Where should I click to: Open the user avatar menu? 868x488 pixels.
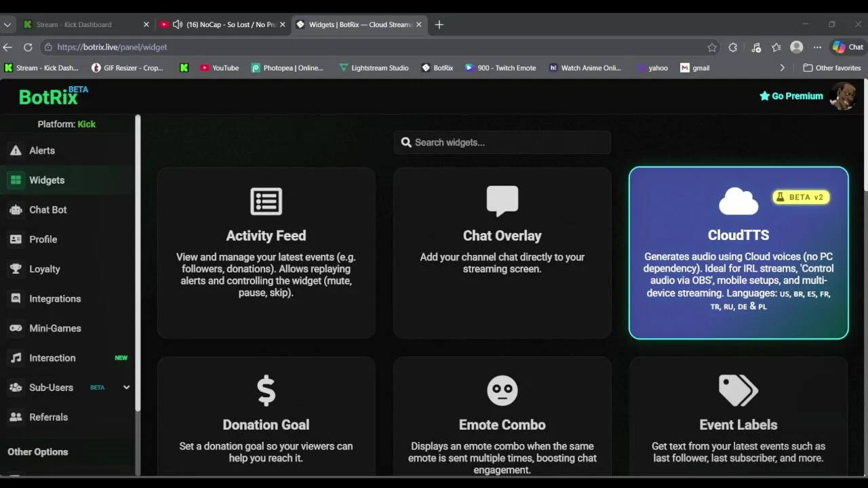coord(842,96)
